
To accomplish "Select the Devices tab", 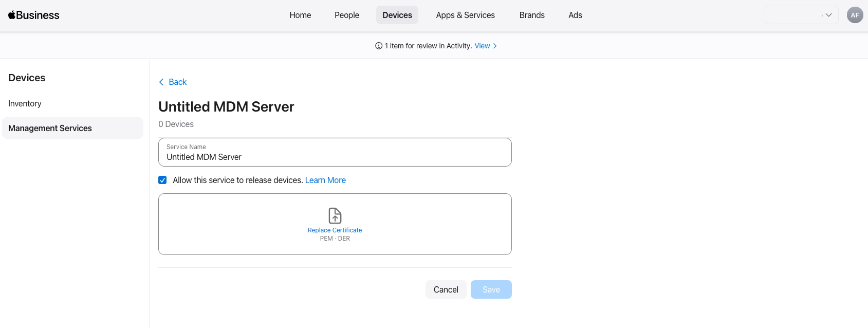I will click(397, 15).
